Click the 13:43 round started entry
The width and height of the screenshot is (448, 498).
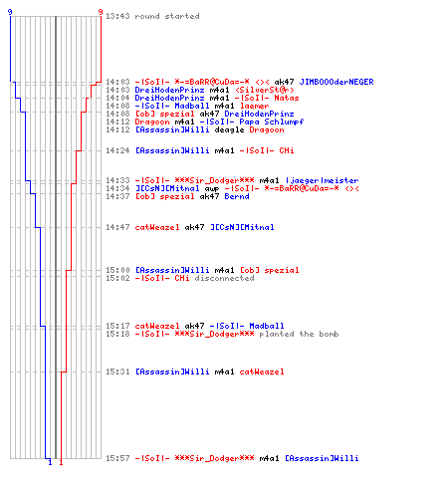pyautogui.click(x=152, y=16)
